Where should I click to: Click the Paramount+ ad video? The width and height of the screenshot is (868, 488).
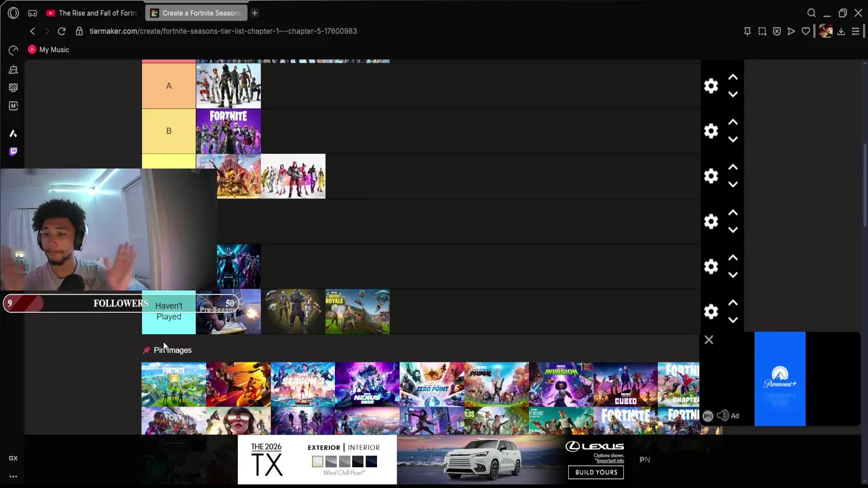[780, 380]
